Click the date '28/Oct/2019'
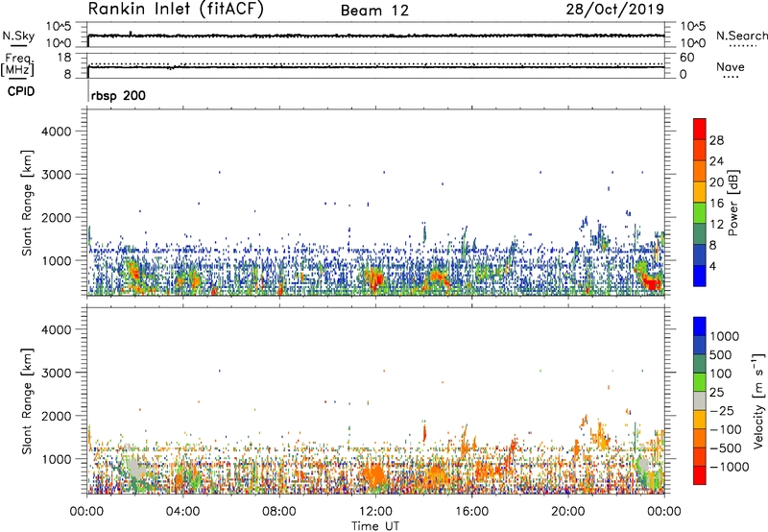The image size is (768, 532). (x=615, y=10)
